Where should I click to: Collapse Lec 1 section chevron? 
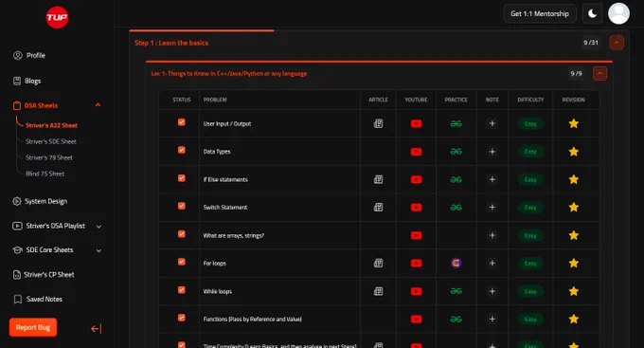(600, 74)
